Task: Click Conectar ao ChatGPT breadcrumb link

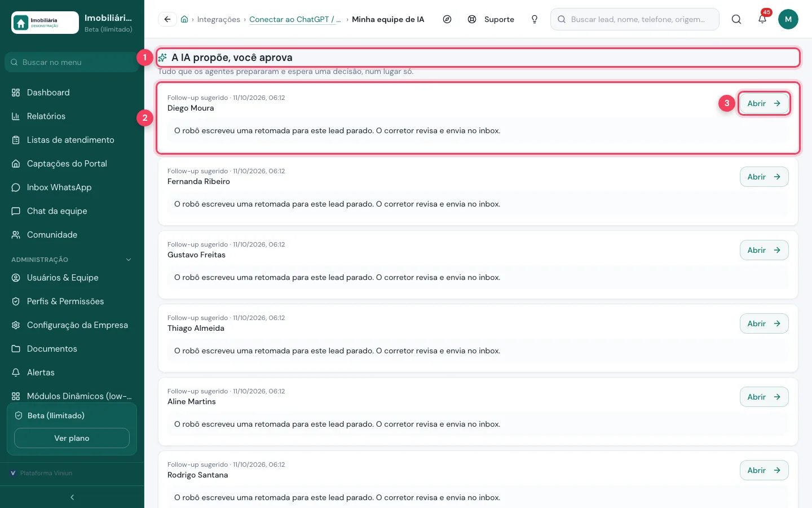Action: click(x=295, y=19)
